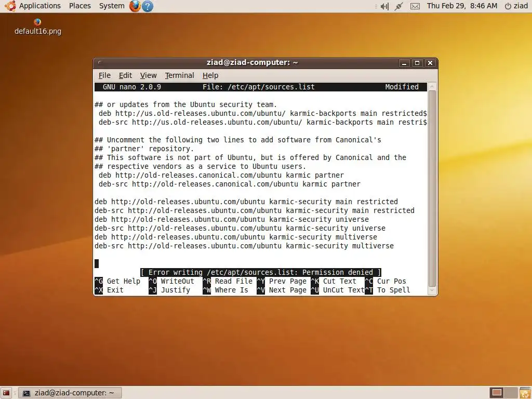This screenshot has width=532, height=399.
Task: Click the Ubuntu logo beside Applications
Action: coord(10,6)
